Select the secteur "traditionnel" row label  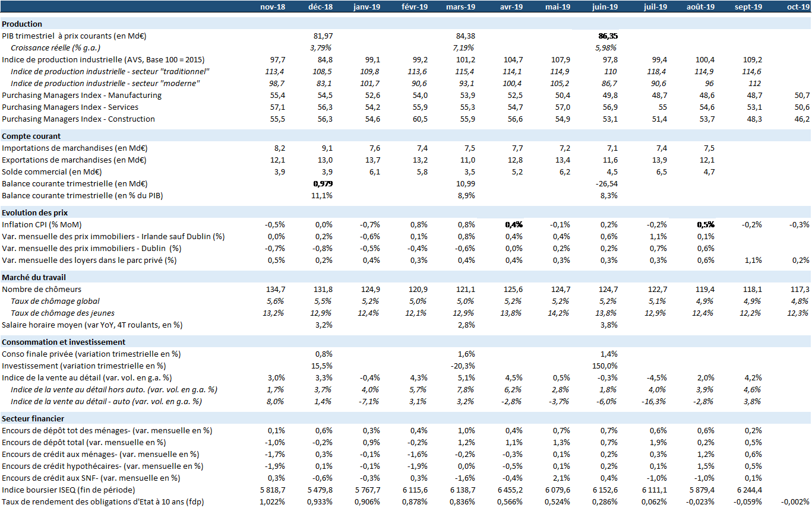coord(111,71)
